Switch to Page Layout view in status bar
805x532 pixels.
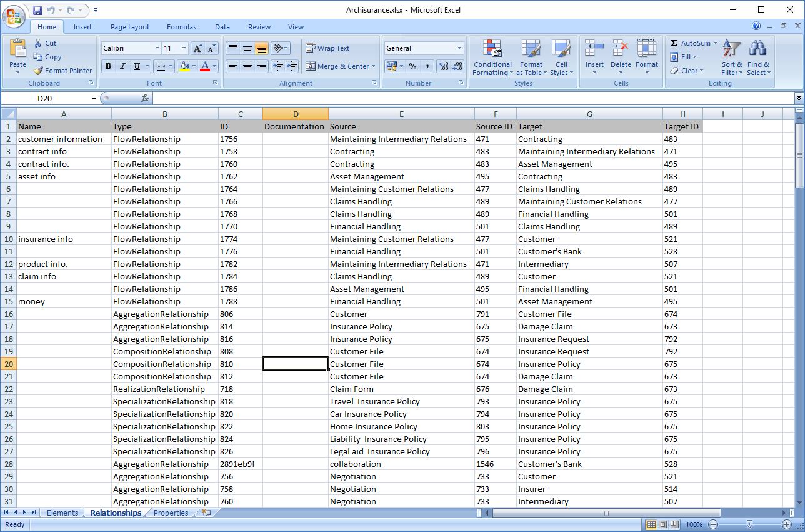[663, 524]
